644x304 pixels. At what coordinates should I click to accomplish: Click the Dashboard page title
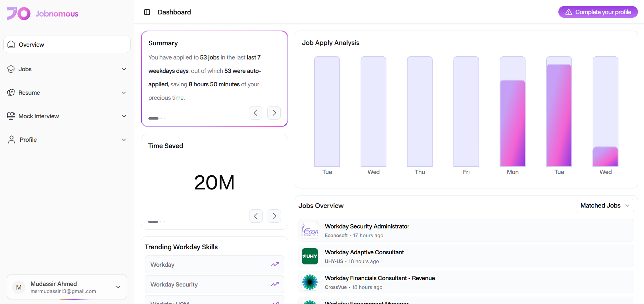174,12
